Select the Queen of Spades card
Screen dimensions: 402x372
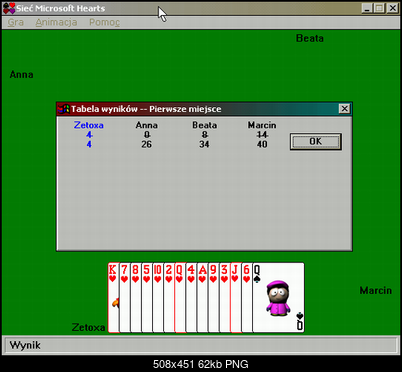[x=278, y=298]
